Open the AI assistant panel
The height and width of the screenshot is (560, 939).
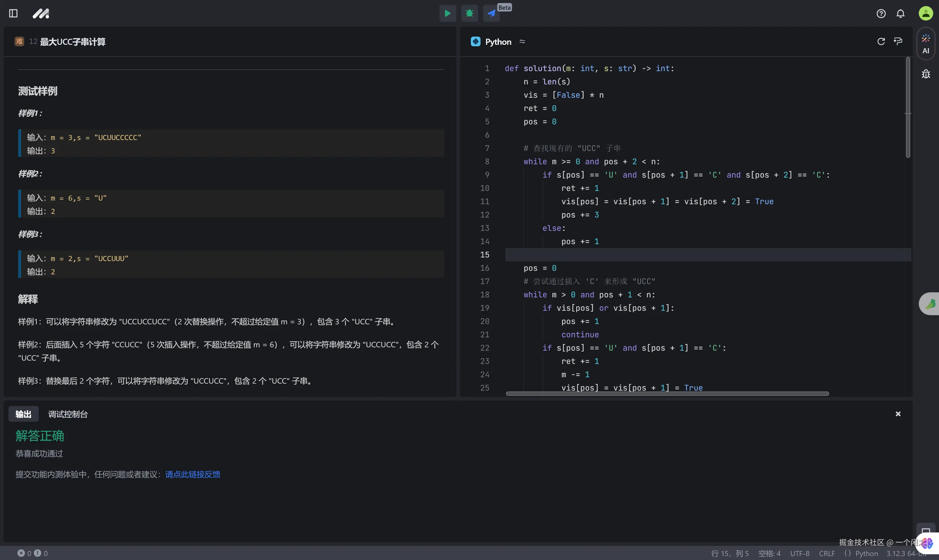(926, 44)
